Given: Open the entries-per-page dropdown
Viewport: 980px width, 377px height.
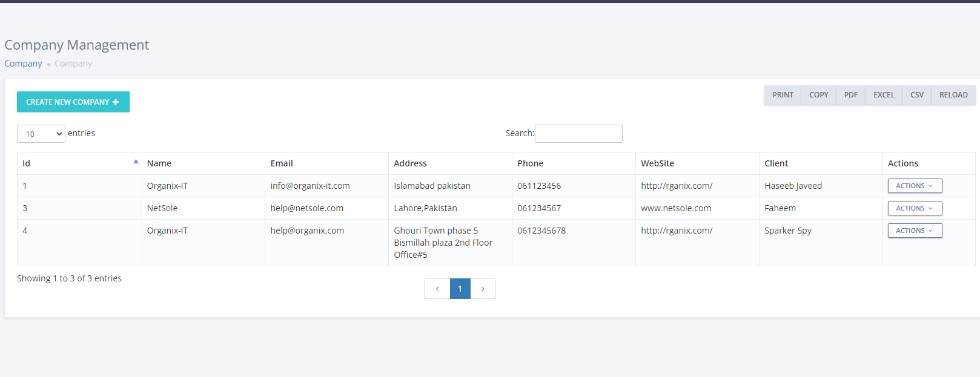Looking at the screenshot, I should point(41,134).
